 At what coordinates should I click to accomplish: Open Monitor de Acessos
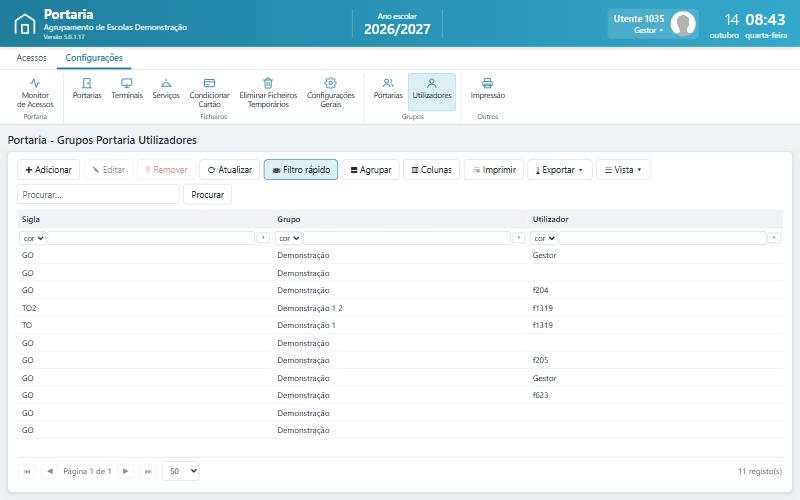[x=35, y=92]
